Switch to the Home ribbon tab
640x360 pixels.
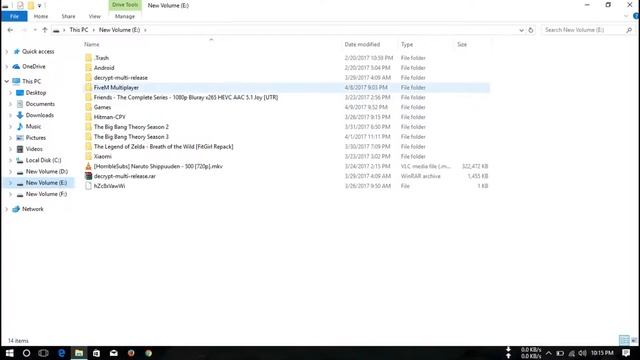coord(41,16)
